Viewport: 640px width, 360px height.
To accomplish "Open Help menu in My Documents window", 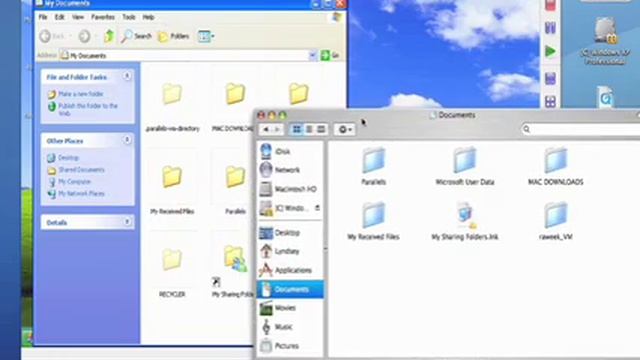I will point(148,17).
